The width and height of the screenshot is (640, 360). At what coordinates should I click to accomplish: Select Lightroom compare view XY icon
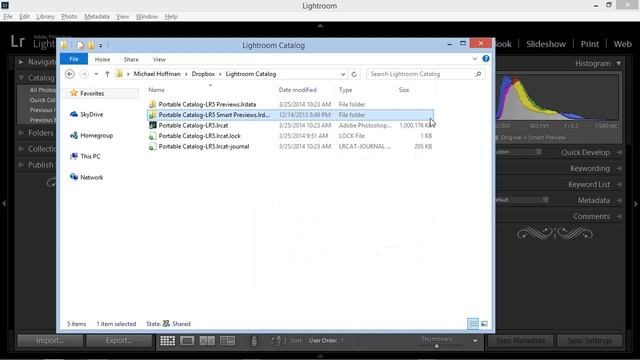(207, 340)
